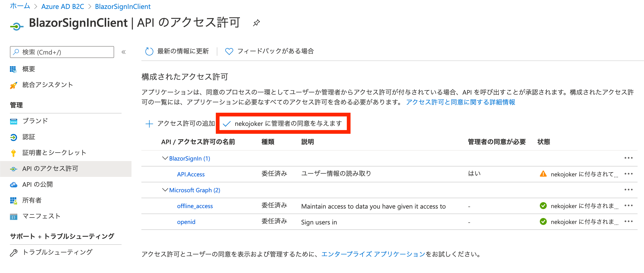Click BlazorSignInClient breadcrumb link
The height and width of the screenshot is (273, 644).
pyautogui.click(x=123, y=6)
